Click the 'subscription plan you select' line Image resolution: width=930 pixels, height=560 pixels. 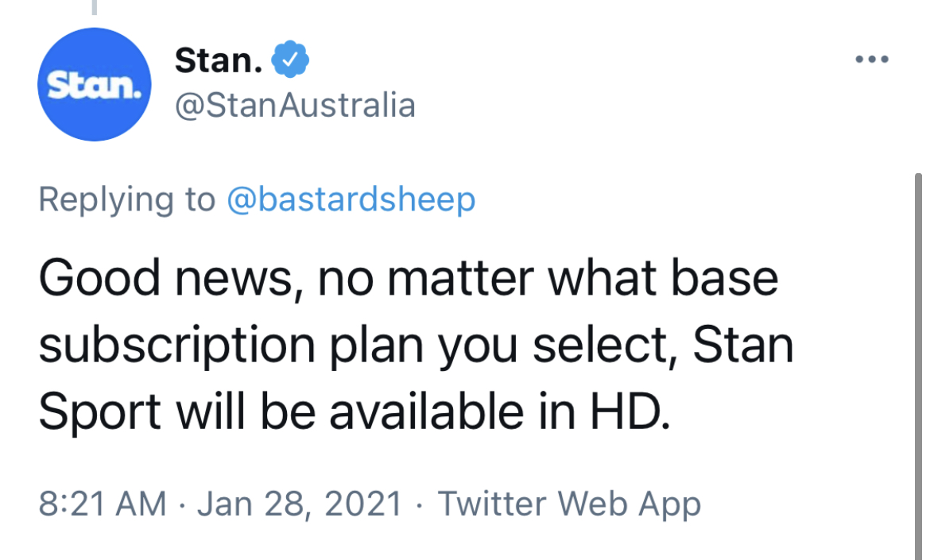[416, 346]
